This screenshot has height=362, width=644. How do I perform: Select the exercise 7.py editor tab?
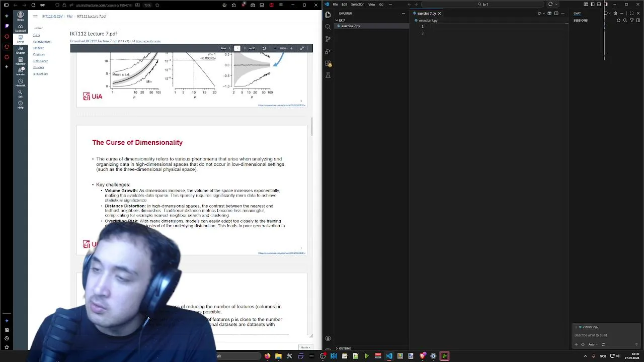coord(427,14)
